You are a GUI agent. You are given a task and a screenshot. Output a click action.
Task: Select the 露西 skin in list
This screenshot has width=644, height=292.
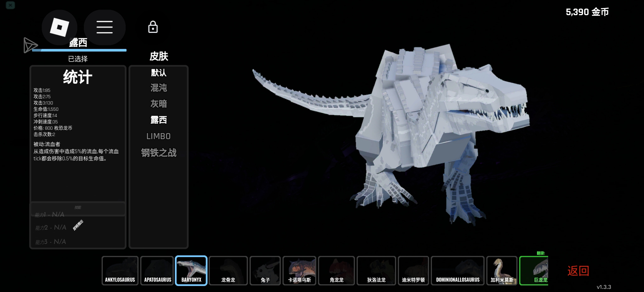click(x=159, y=120)
